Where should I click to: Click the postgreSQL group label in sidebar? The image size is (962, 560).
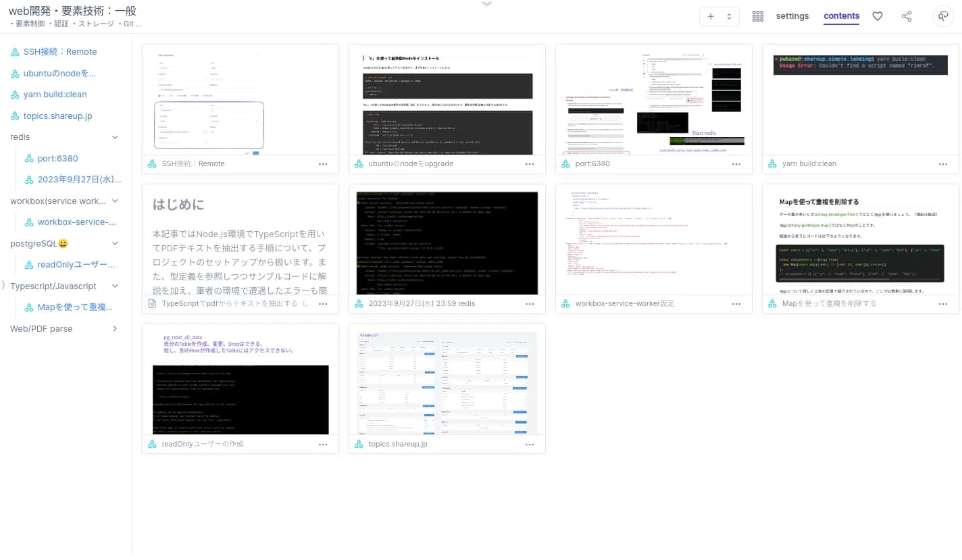[39, 243]
